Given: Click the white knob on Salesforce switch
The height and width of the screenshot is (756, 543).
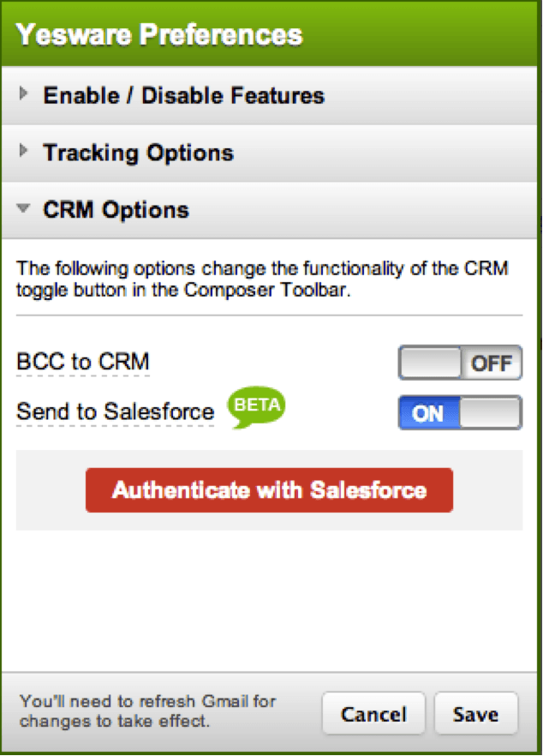Looking at the screenshot, I should pyautogui.click(x=490, y=413).
